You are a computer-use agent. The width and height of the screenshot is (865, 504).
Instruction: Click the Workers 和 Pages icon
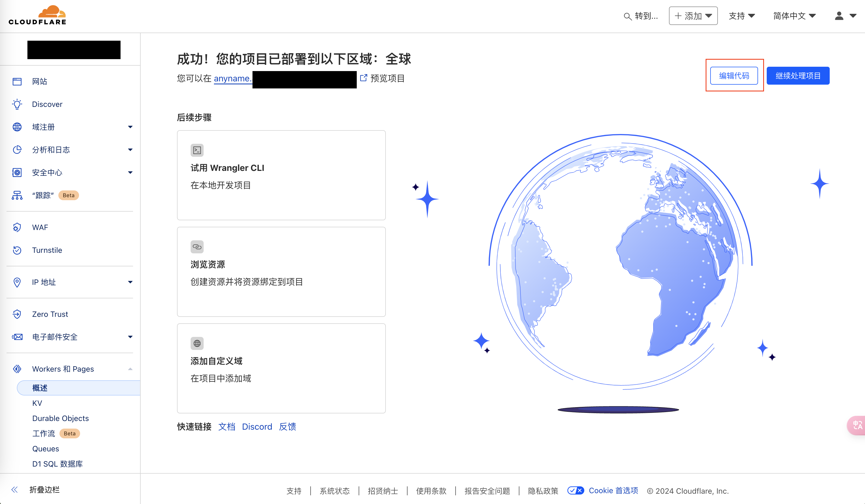pos(17,369)
